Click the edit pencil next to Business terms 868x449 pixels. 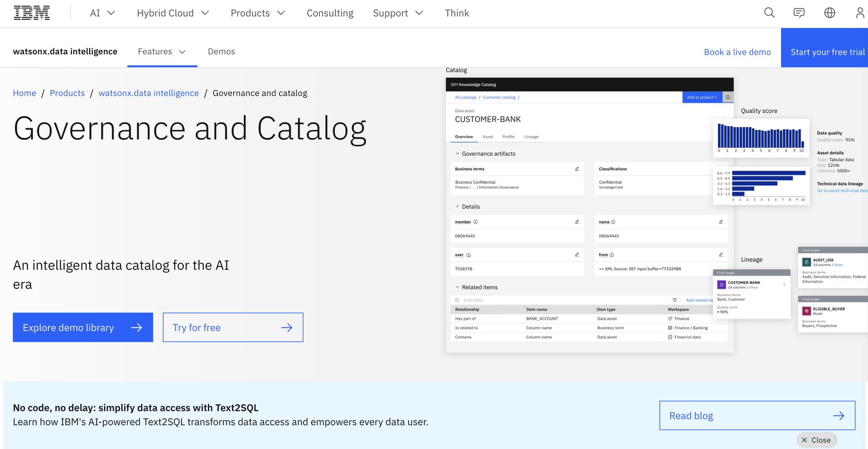click(577, 169)
